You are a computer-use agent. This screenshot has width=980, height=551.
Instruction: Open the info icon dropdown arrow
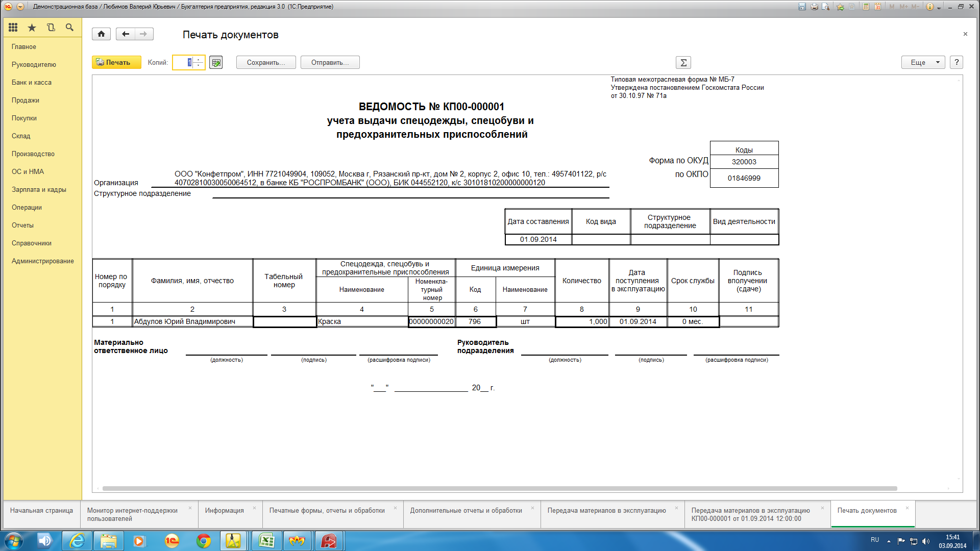point(939,7)
